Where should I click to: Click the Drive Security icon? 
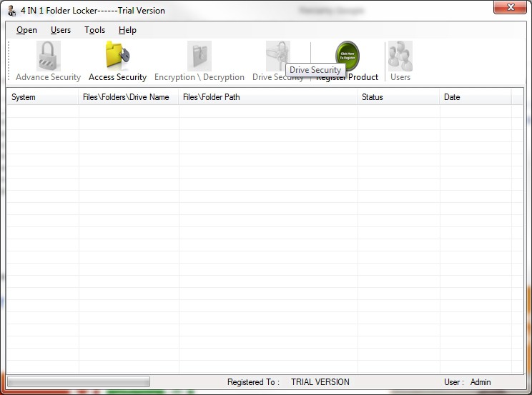click(x=278, y=54)
